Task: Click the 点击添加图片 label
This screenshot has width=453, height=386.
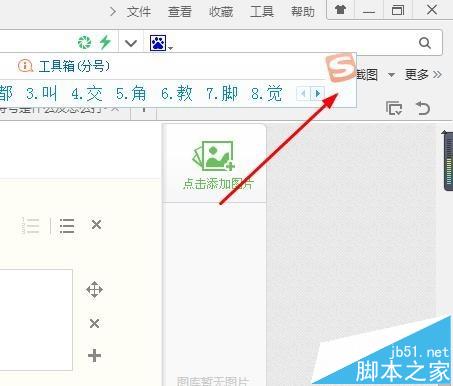Action: pos(219,184)
